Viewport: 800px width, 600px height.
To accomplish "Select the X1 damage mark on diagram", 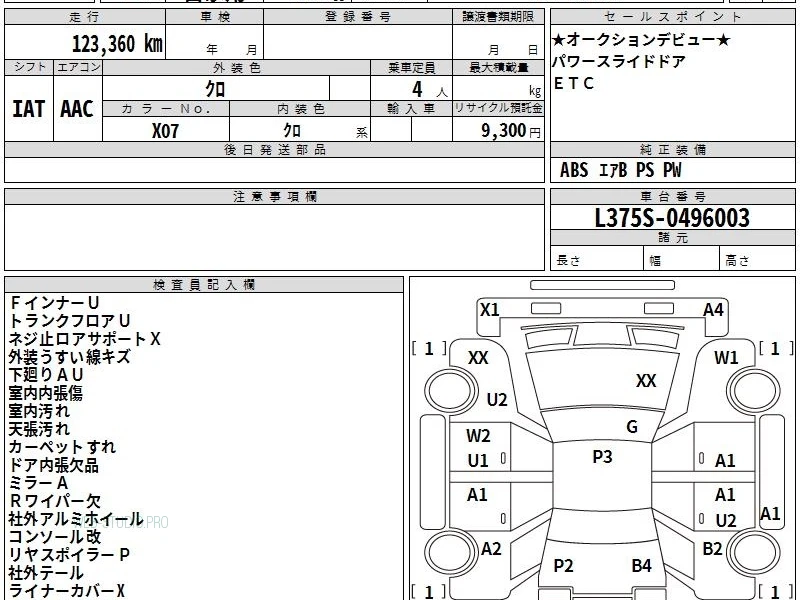I will click(490, 310).
